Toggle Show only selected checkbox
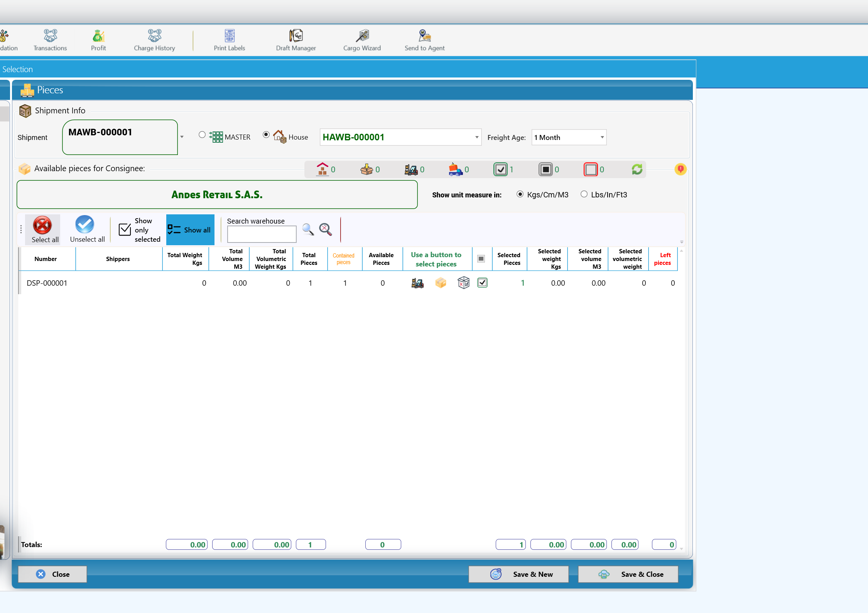Image resolution: width=868 pixels, height=613 pixels. [125, 229]
